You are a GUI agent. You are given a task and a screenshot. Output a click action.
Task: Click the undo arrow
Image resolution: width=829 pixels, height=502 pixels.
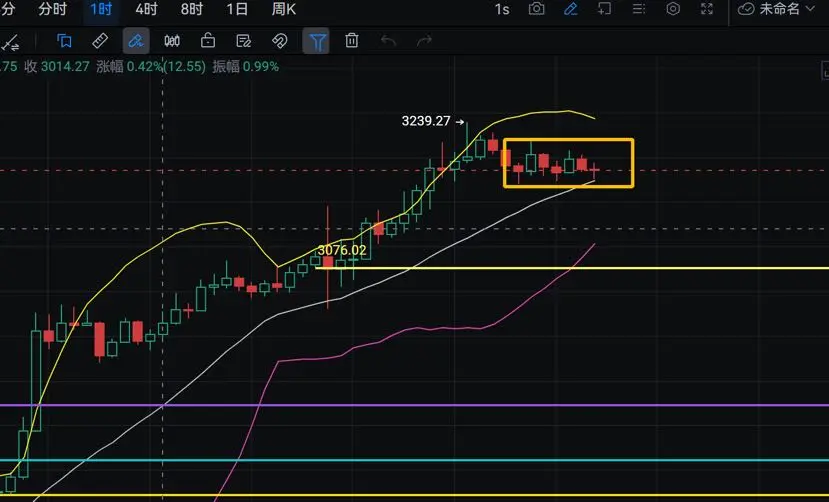[388, 41]
